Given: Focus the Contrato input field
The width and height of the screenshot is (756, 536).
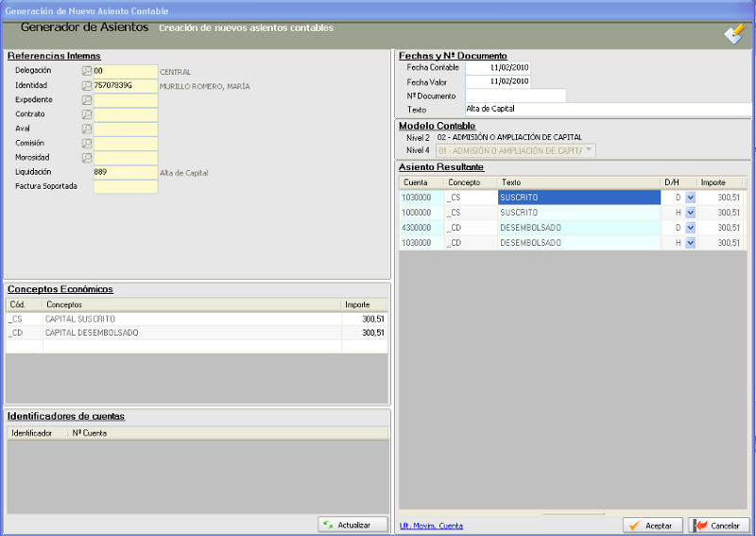Looking at the screenshot, I should coord(126,114).
